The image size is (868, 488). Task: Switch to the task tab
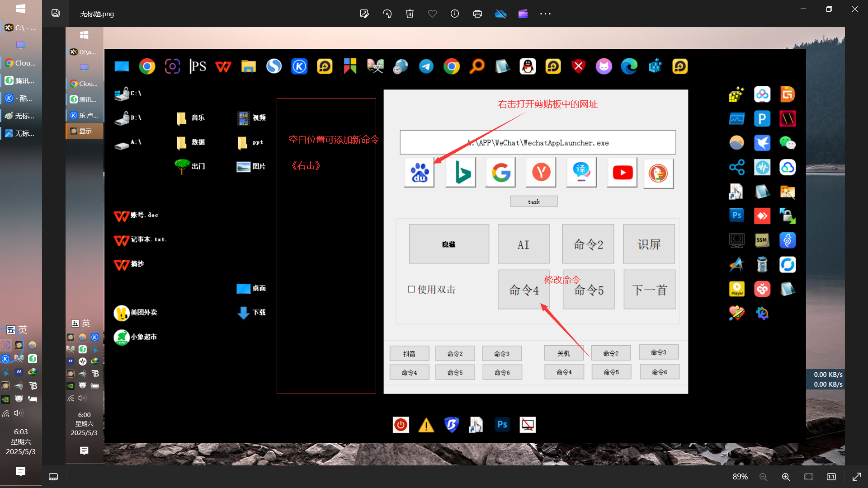point(533,201)
